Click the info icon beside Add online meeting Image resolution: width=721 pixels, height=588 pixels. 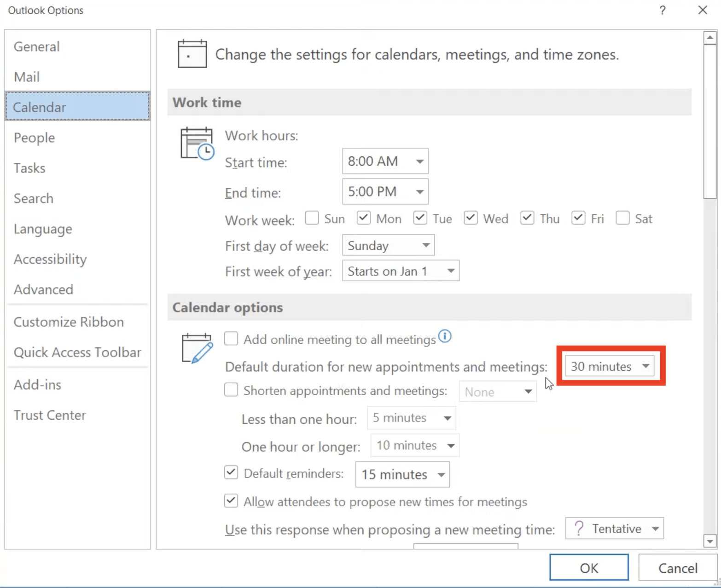[445, 336]
